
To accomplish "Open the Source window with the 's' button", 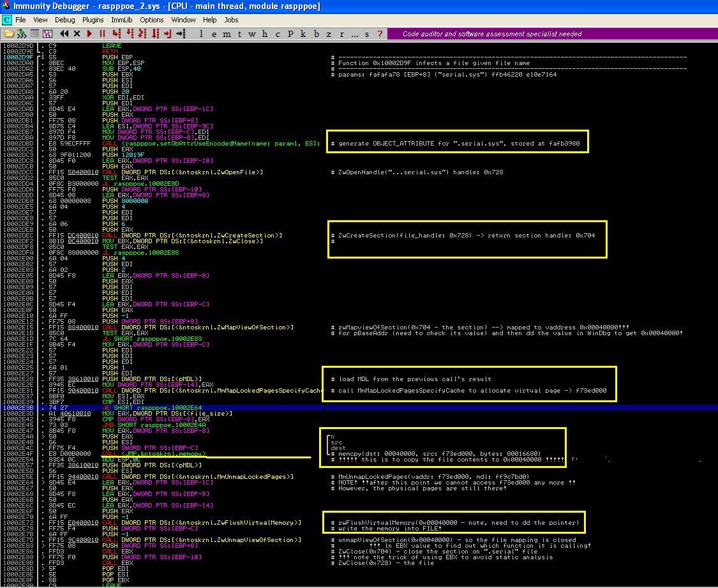I will coord(367,34).
